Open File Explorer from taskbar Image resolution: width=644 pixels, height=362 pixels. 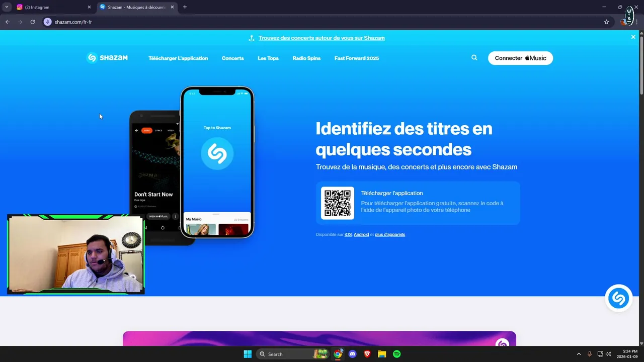[x=382, y=354]
